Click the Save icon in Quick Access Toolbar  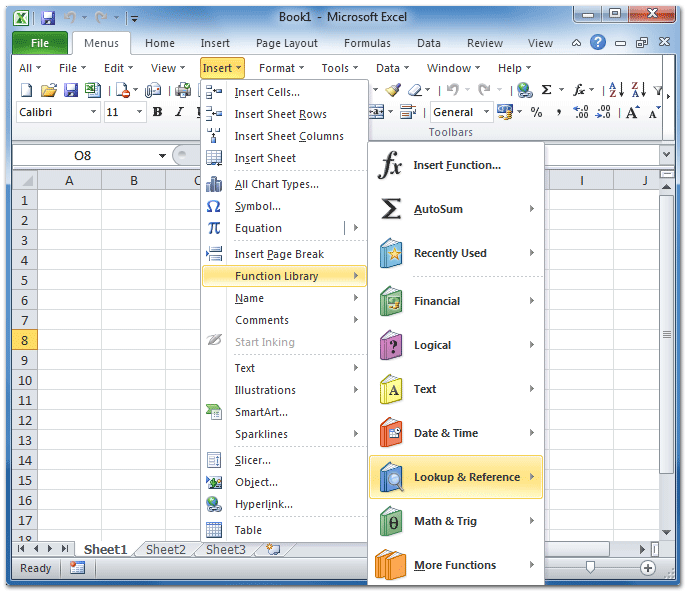pyautogui.click(x=48, y=18)
